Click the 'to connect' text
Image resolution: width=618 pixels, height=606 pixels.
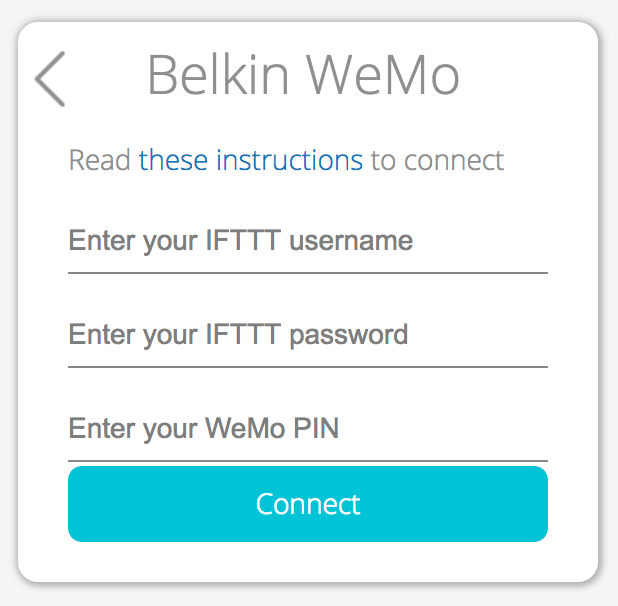437,160
